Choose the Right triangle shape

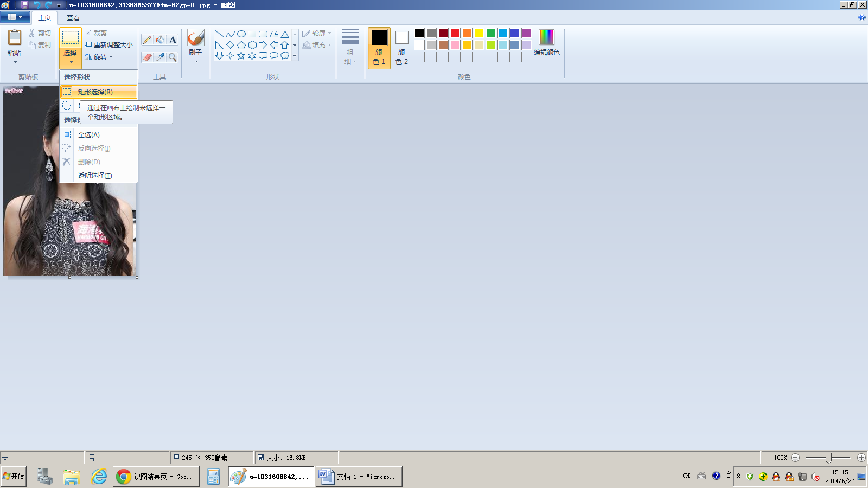pyautogui.click(x=220, y=45)
